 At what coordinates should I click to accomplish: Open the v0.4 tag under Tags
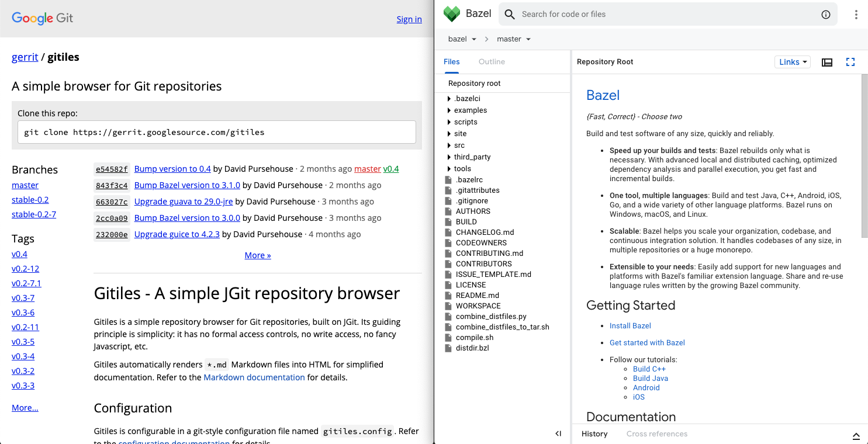tap(19, 254)
